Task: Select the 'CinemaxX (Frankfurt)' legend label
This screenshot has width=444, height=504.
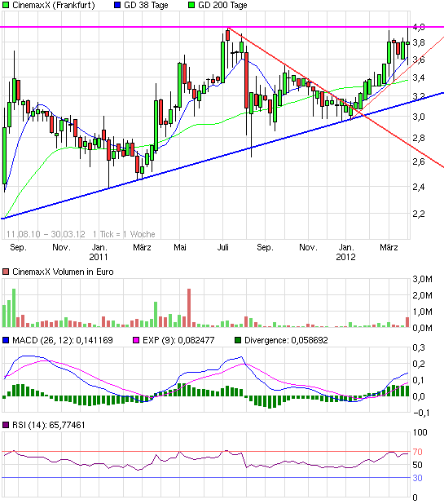Action: point(54,5)
